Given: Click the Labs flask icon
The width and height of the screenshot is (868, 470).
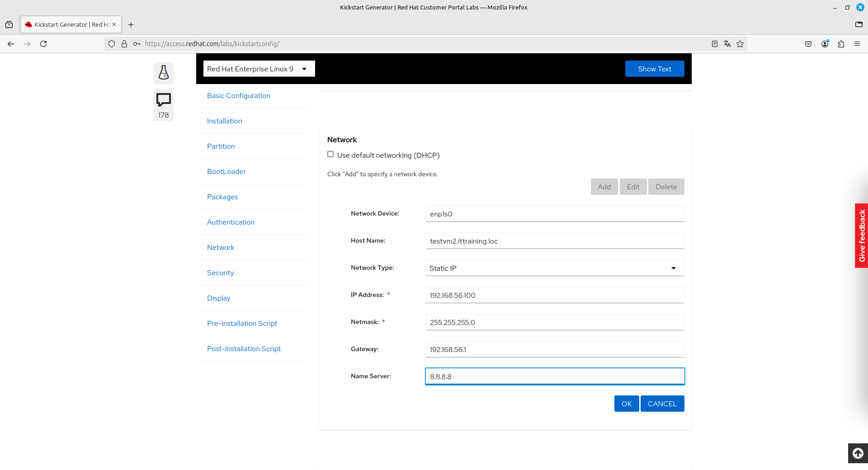Looking at the screenshot, I should point(164,73).
